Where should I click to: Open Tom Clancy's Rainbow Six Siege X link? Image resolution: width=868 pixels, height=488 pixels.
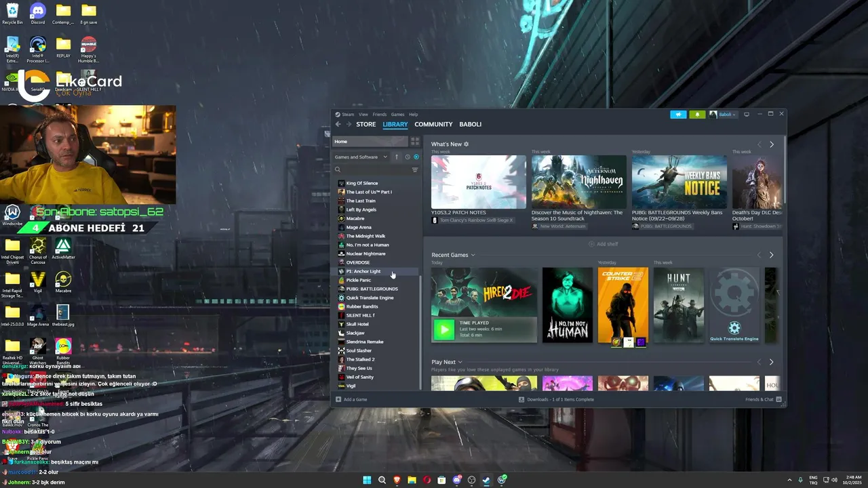[473, 220]
